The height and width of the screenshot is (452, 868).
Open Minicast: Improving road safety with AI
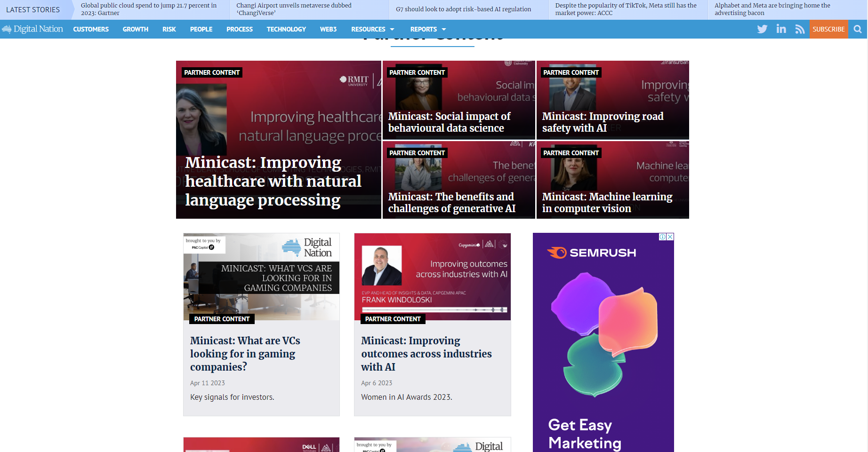613,100
